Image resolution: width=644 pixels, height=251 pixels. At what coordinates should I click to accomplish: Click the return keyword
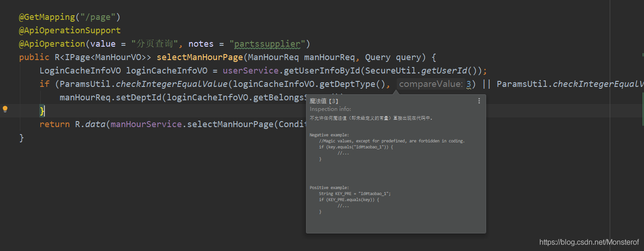click(54, 124)
